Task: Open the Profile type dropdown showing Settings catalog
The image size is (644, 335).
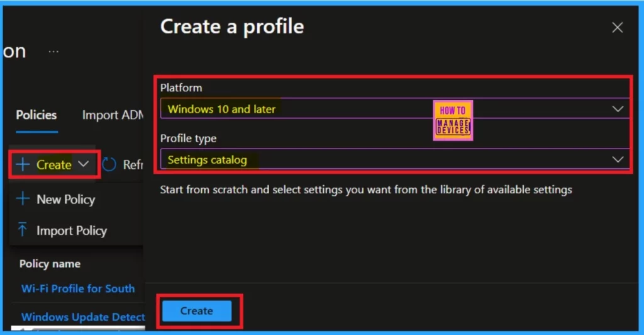Action: (x=394, y=159)
